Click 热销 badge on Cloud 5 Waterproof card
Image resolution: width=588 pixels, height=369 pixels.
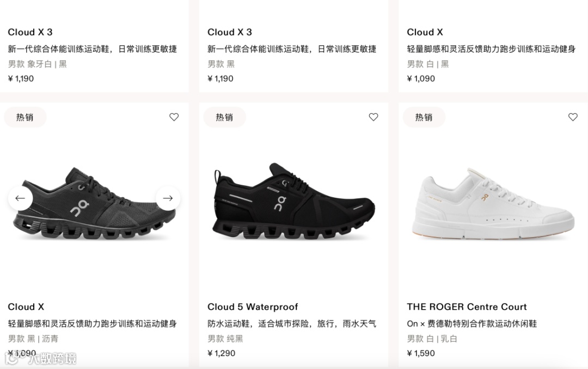[224, 117]
